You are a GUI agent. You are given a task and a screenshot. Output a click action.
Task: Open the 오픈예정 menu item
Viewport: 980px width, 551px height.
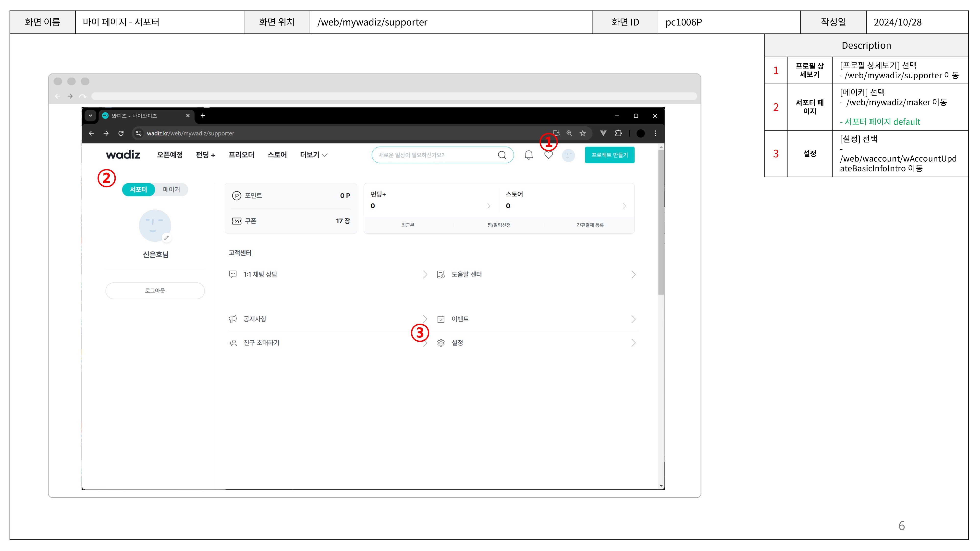pos(170,155)
